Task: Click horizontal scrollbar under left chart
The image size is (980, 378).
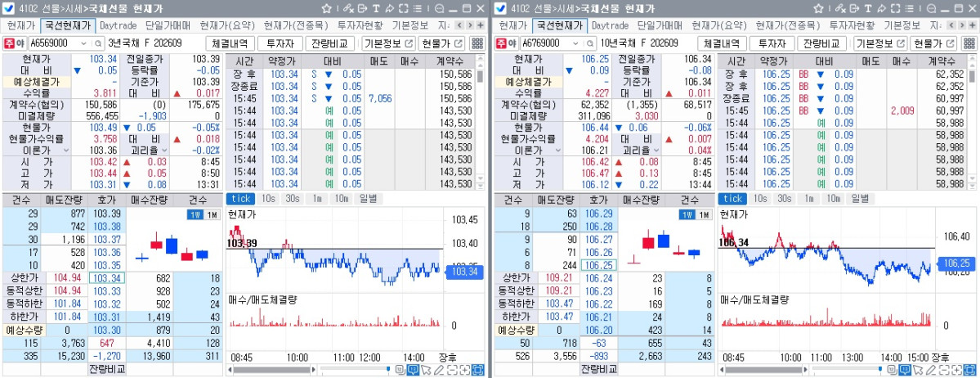Action: point(271,370)
